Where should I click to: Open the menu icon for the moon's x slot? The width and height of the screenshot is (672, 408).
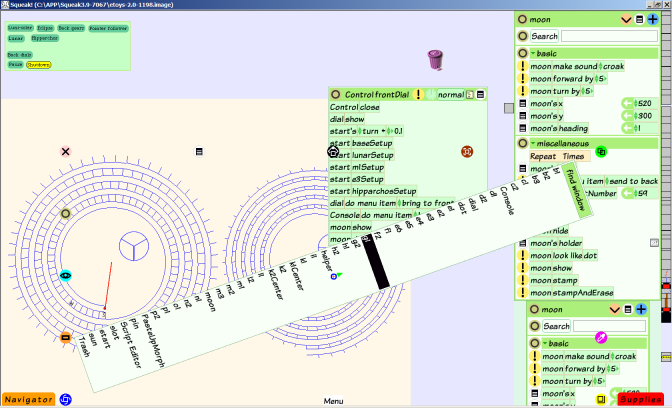coord(522,103)
